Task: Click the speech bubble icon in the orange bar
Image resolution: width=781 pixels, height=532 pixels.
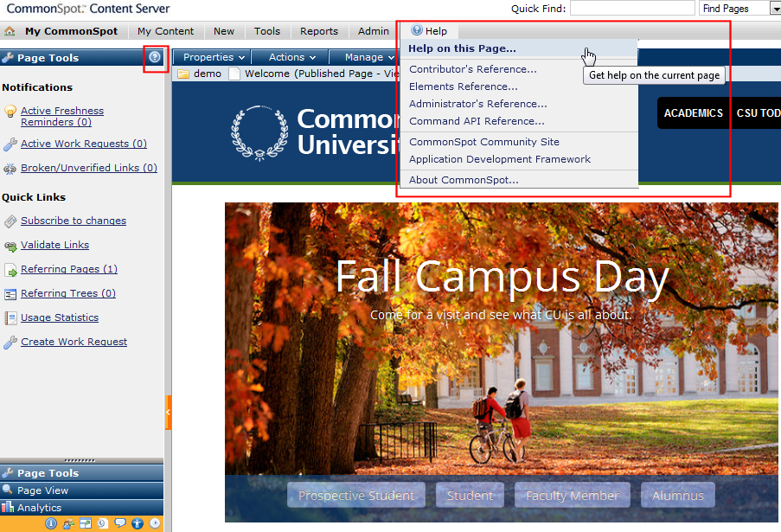Action: pos(119,522)
